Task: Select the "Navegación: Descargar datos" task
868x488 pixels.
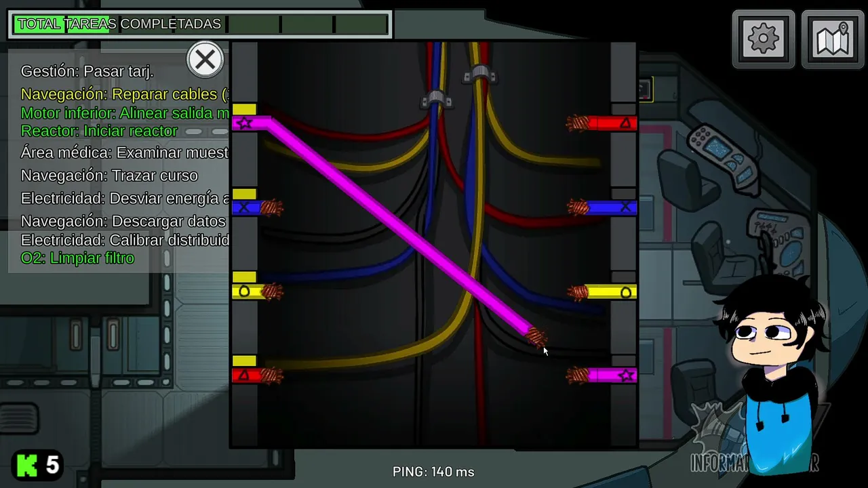Action: click(x=123, y=221)
